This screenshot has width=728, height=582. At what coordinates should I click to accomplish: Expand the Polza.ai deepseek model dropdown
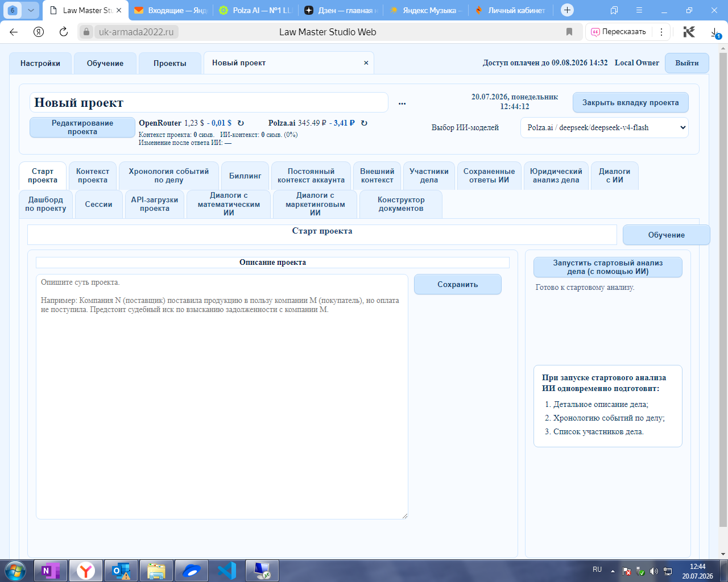coord(604,127)
